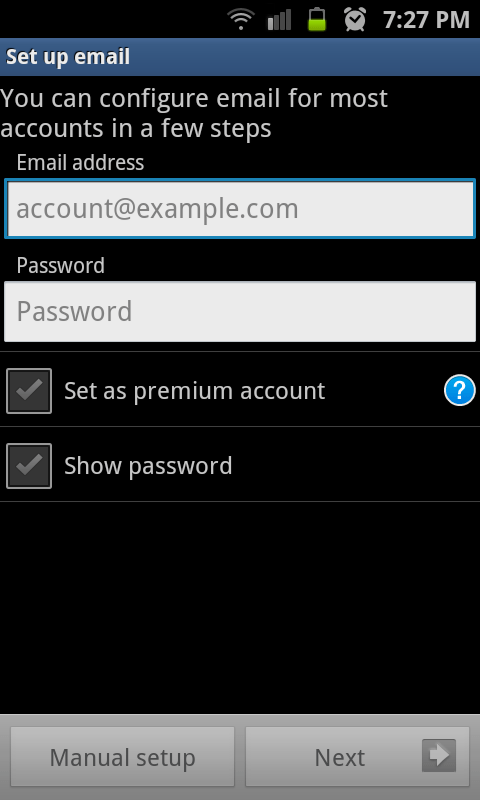The image size is (480, 800).
Task: Tap the 7:27 PM clock
Action: pyautogui.click(x=426, y=20)
